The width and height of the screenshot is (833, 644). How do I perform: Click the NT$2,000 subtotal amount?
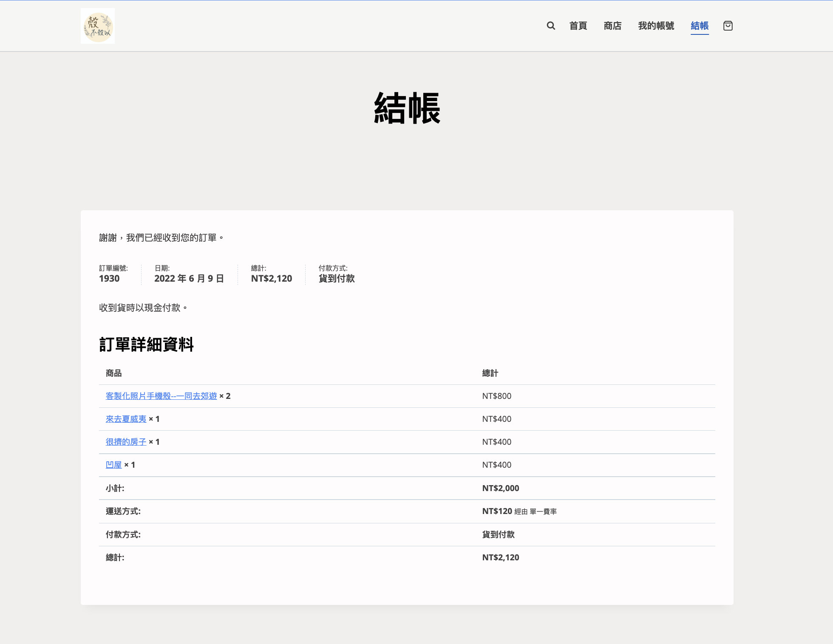click(500, 488)
